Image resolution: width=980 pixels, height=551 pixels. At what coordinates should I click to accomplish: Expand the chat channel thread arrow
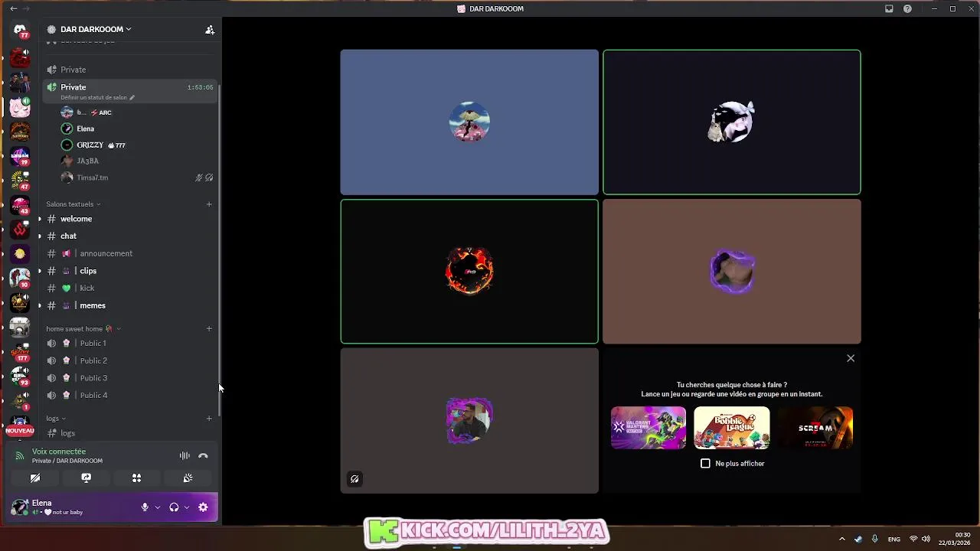click(x=40, y=236)
